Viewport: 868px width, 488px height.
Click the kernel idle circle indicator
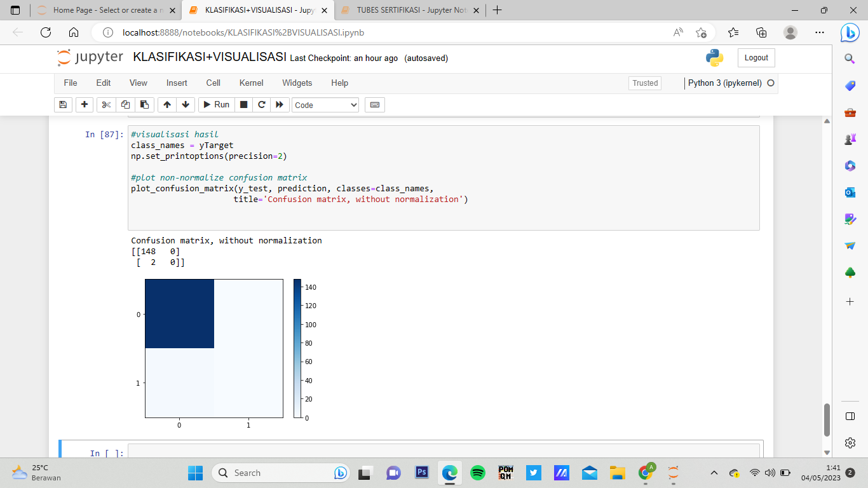click(x=771, y=83)
